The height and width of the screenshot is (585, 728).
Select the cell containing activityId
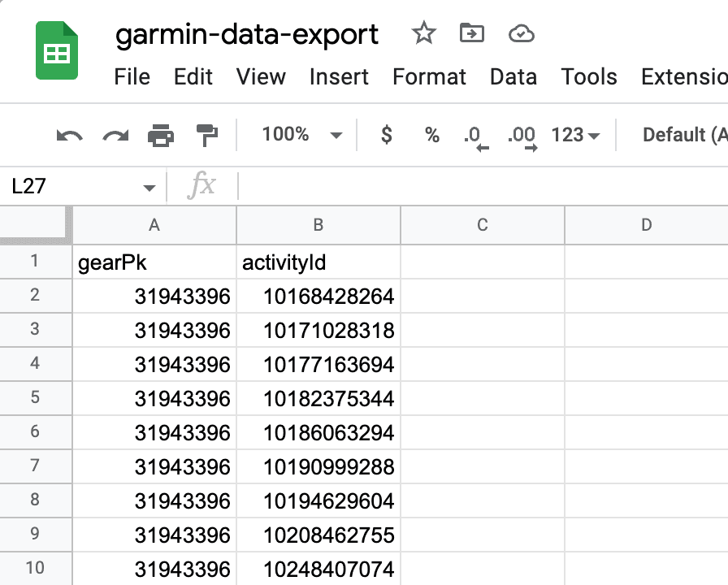click(x=318, y=262)
